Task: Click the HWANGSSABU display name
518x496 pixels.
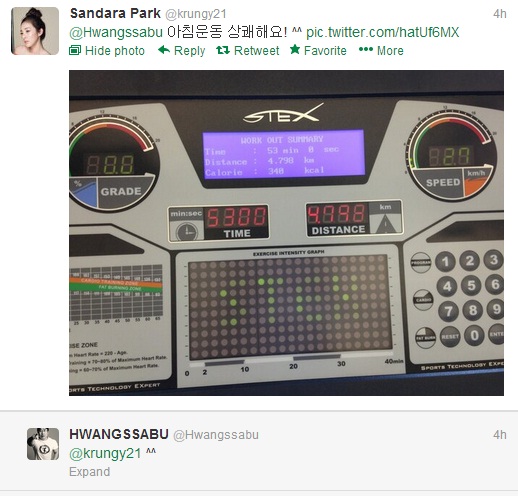Action: (x=119, y=434)
